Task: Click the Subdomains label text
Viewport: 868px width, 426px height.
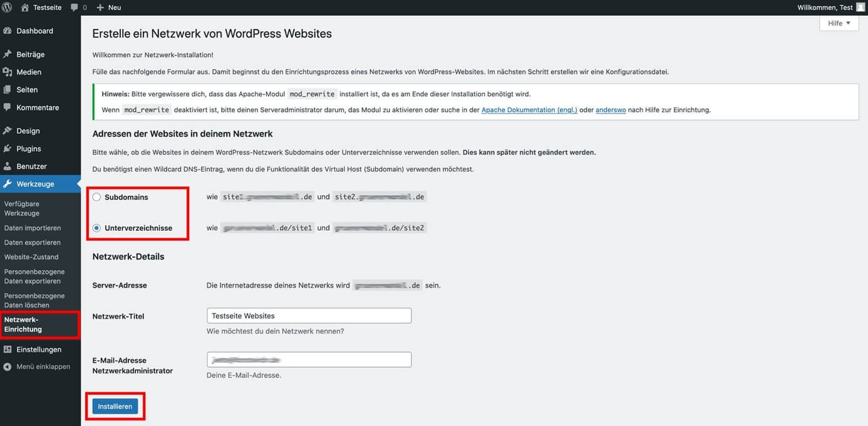Action: tap(127, 197)
